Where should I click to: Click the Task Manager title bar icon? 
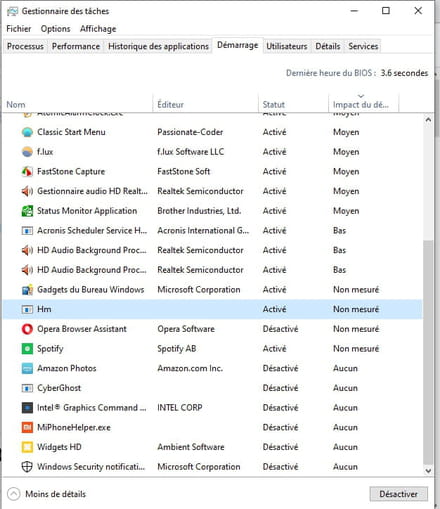(x=12, y=11)
